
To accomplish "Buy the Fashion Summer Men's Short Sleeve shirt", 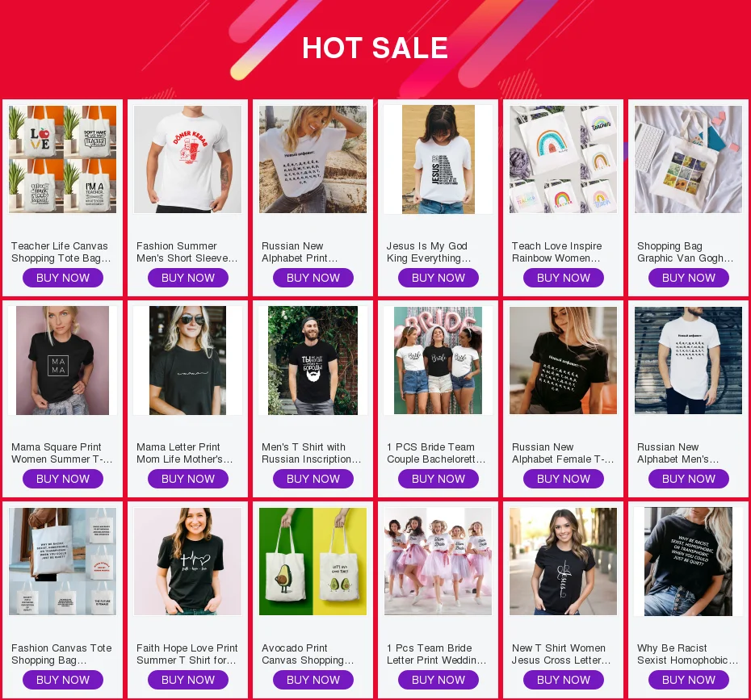I will click(x=187, y=278).
